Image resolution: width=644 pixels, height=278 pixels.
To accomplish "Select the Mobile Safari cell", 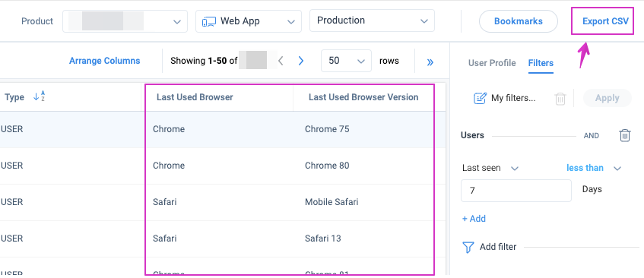I will [x=332, y=202].
